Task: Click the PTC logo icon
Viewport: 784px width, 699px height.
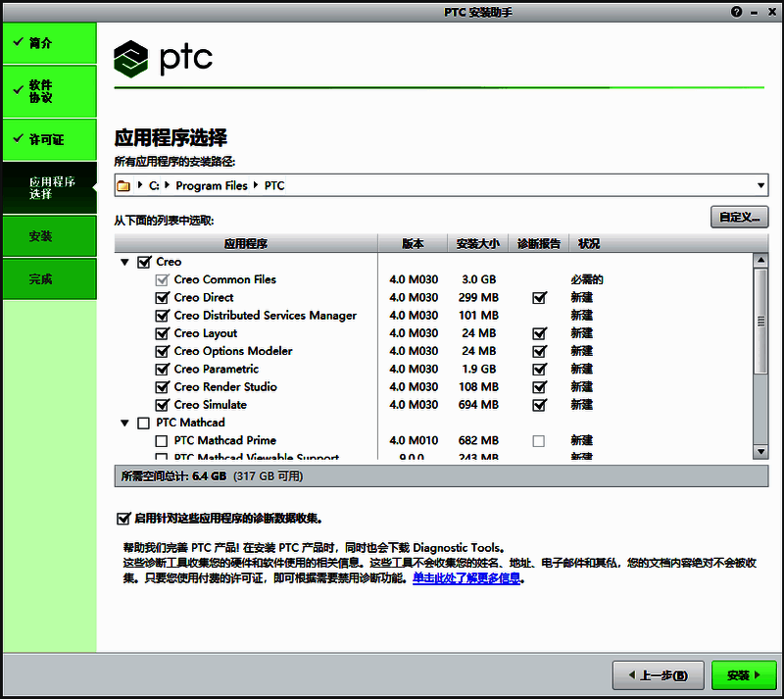Action: [130, 59]
